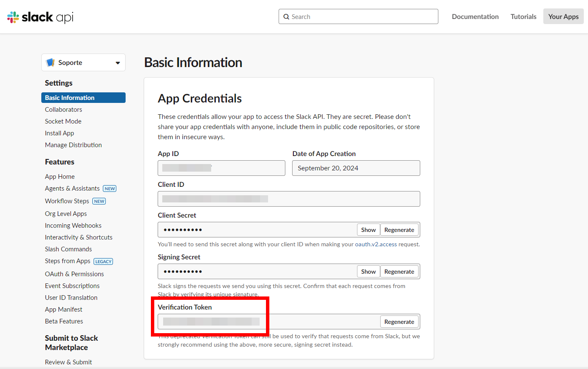Regenerate the Client Secret

399,230
